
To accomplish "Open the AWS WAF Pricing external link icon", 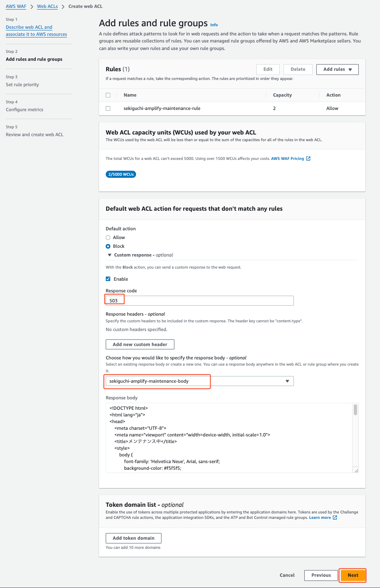I will (308, 159).
